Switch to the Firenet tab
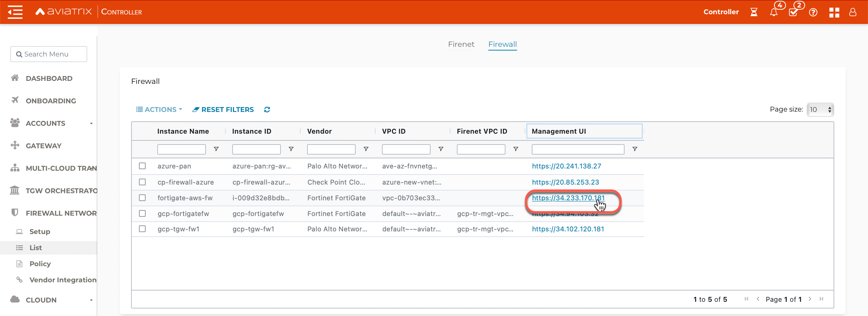 click(461, 44)
